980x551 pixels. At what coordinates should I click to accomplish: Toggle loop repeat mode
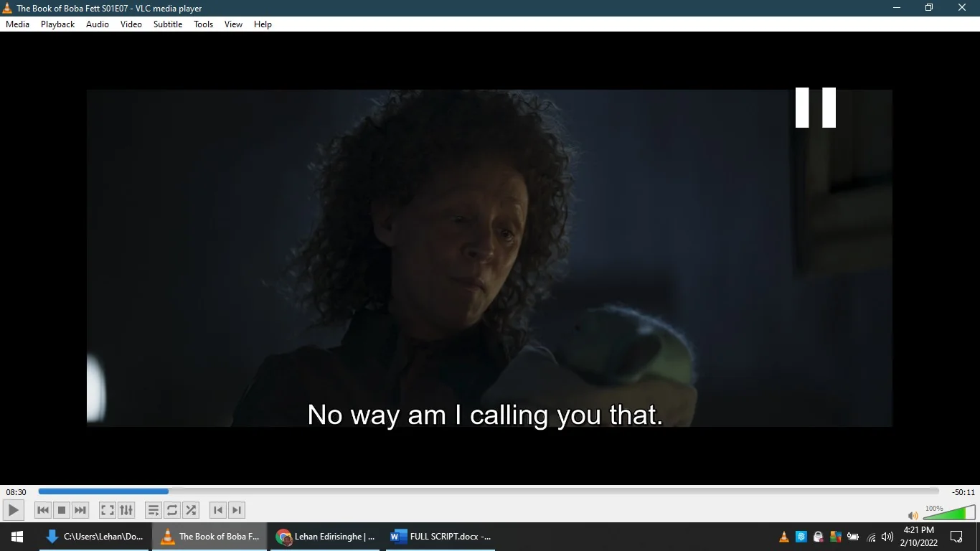[x=172, y=510]
